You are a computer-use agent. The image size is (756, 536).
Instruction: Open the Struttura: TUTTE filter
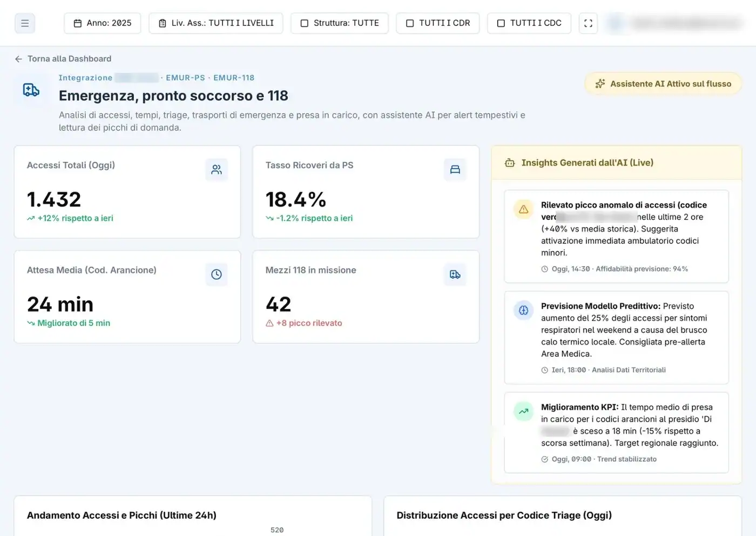340,23
